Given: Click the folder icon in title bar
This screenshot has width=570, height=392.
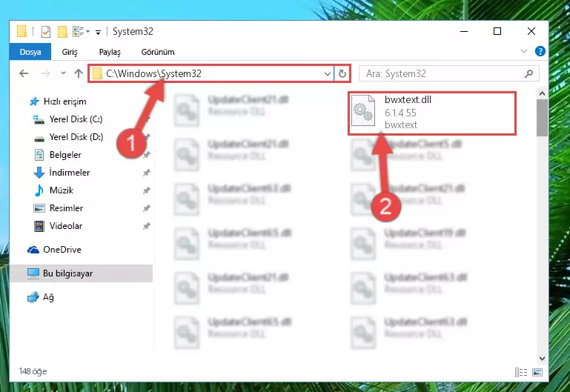Looking at the screenshot, I should [21, 32].
